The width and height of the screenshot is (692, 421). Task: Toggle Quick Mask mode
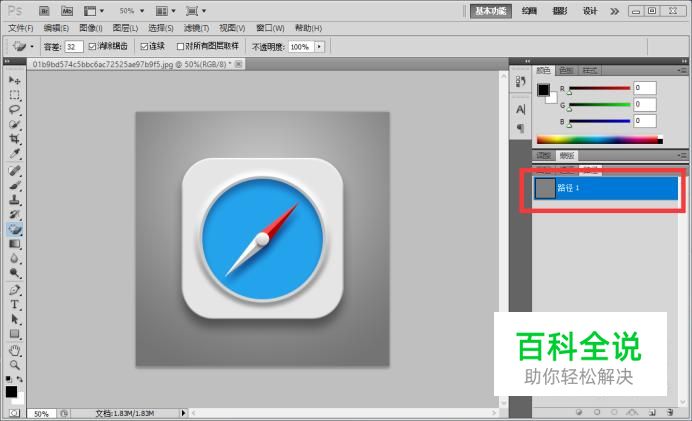pyautogui.click(x=15, y=413)
